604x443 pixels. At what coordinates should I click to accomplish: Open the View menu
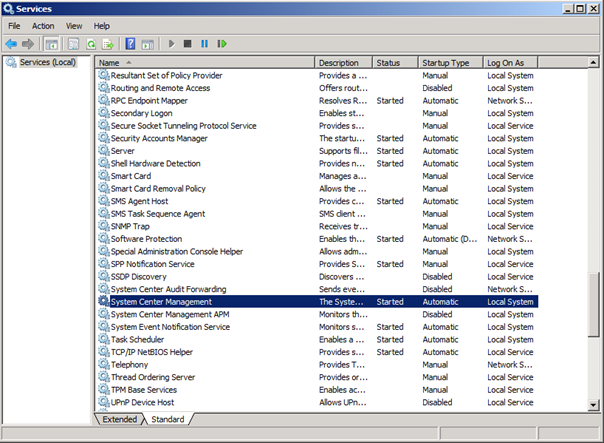coord(74,26)
